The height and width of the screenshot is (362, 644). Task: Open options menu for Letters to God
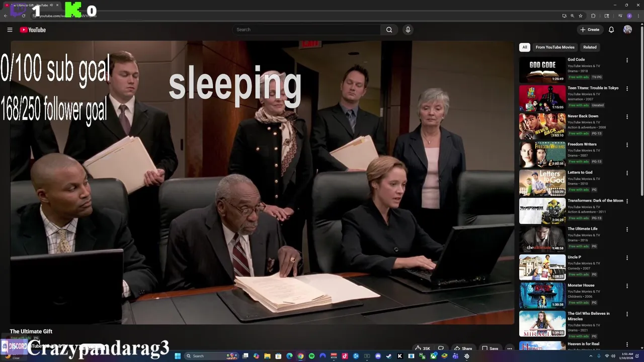click(627, 173)
